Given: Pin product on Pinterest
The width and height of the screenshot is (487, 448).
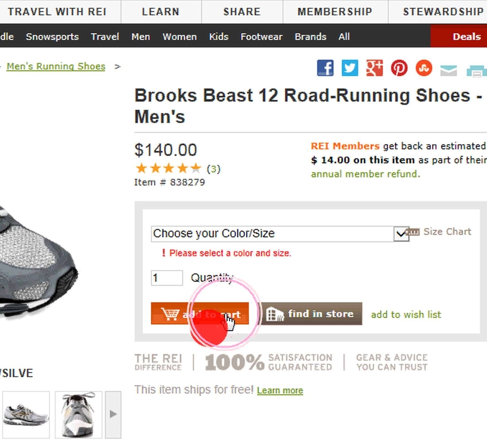Looking at the screenshot, I should (x=399, y=68).
